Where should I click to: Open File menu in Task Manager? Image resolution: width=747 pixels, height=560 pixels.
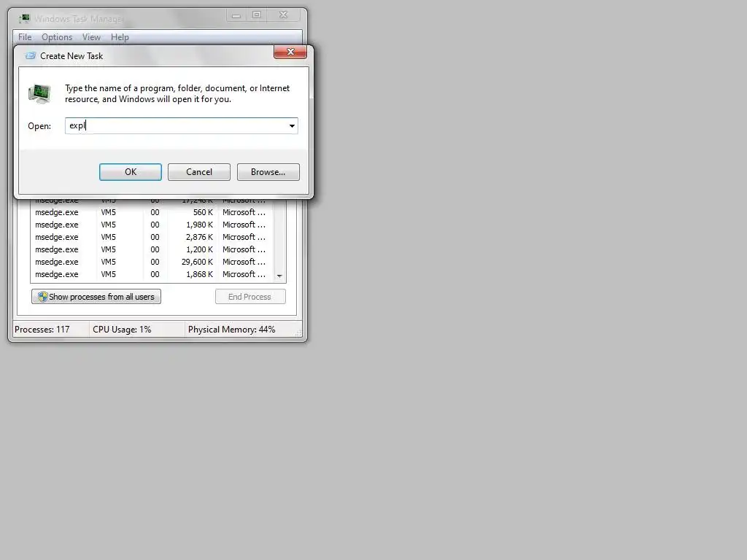click(x=25, y=37)
